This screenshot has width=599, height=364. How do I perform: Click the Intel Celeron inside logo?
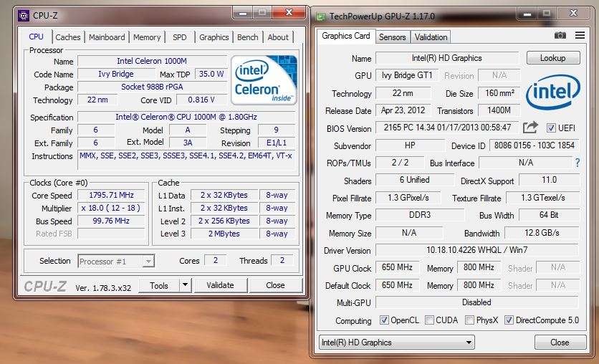pyautogui.click(x=264, y=80)
